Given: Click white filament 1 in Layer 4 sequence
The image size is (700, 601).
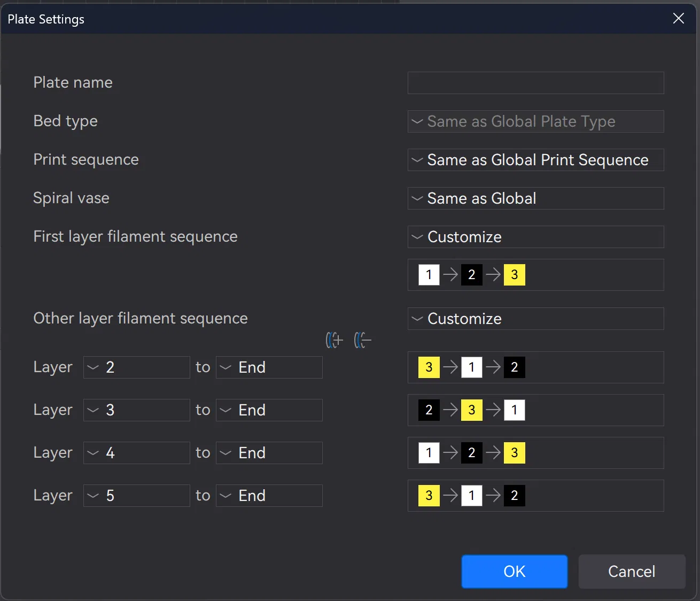Looking at the screenshot, I should click(x=429, y=453).
